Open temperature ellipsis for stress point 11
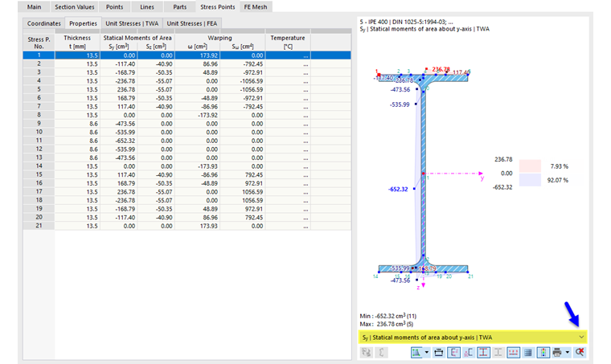 pos(305,141)
